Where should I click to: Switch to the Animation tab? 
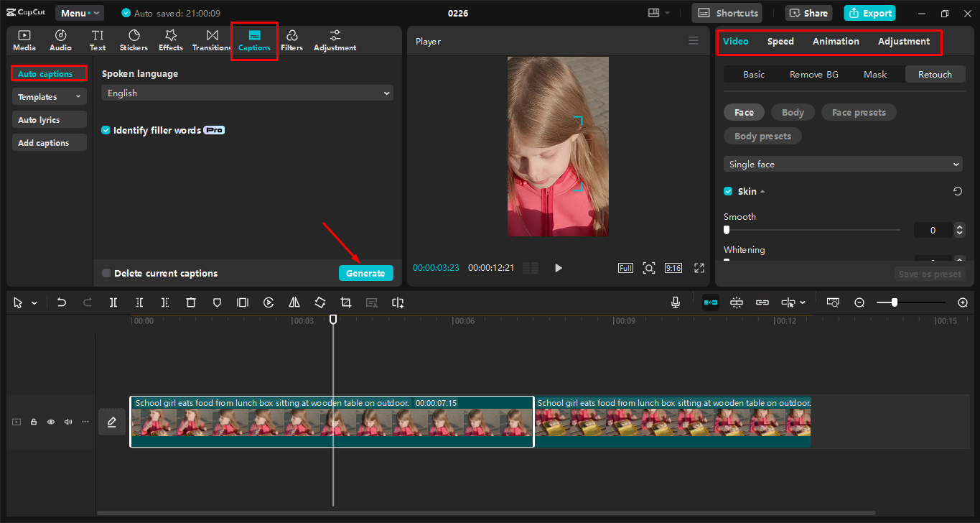point(835,41)
